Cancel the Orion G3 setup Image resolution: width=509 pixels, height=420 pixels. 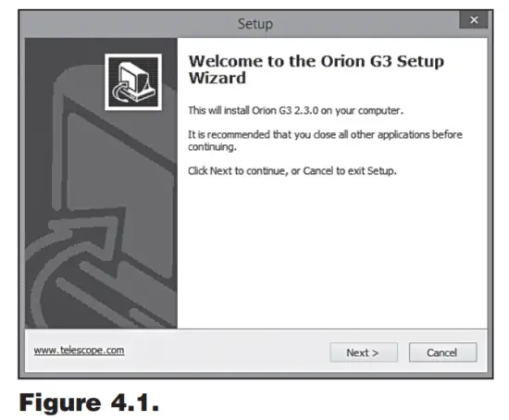pyautogui.click(x=442, y=352)
